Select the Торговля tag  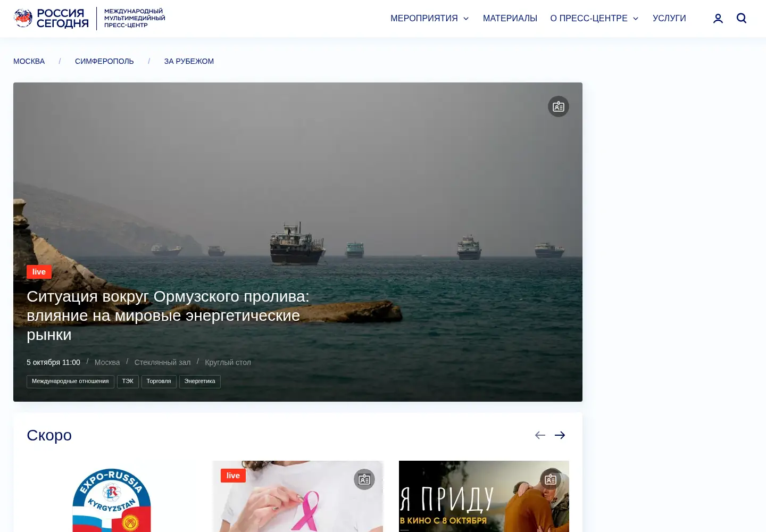159,381
